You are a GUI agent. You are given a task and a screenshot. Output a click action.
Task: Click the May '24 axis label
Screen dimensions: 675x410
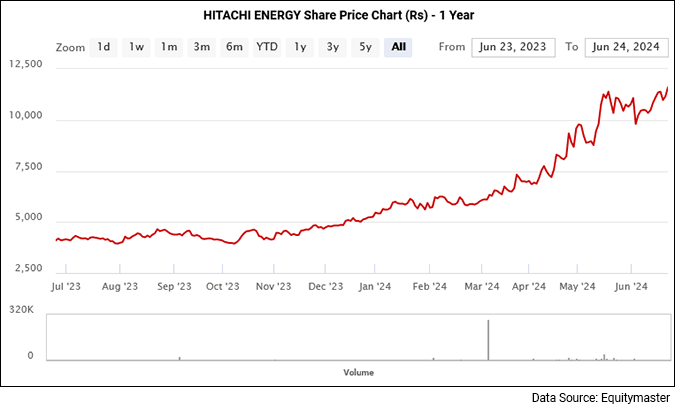[577, 286]
